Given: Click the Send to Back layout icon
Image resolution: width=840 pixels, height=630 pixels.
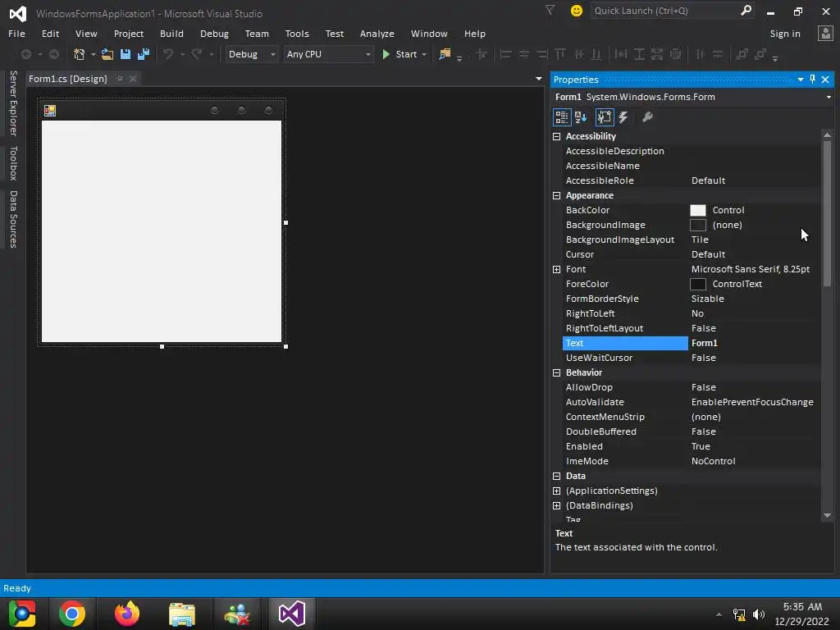Looking at the screenshot, I should coord(760,54).
